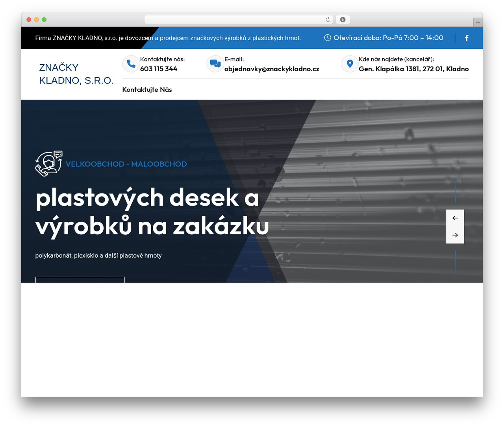The image size is (504, 427).
Task: Click the Kde nás najdete label
Action: click(x=397, y=59)
